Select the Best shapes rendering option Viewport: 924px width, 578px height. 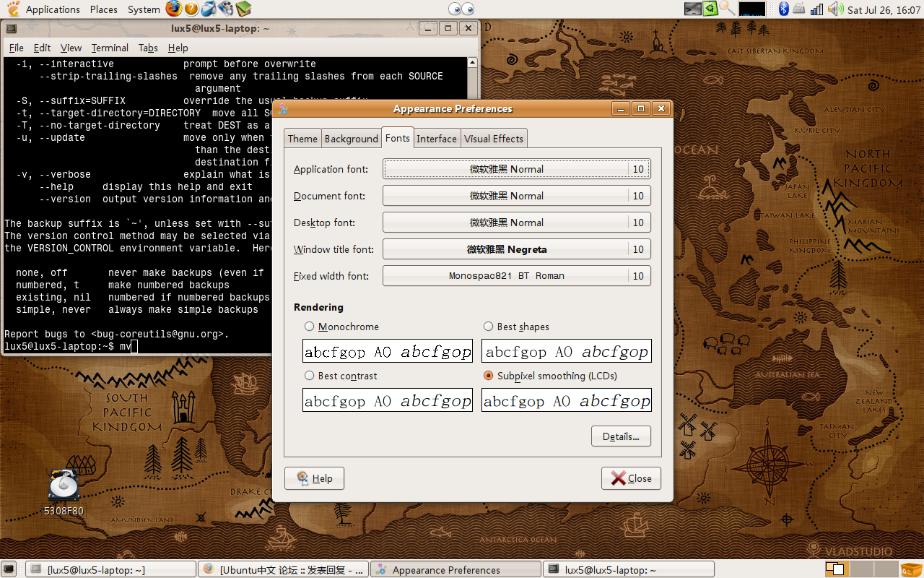517,327
